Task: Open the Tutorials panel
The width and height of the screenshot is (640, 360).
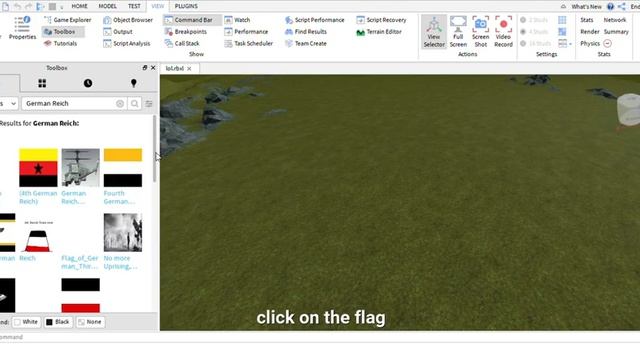Action: 60,43
